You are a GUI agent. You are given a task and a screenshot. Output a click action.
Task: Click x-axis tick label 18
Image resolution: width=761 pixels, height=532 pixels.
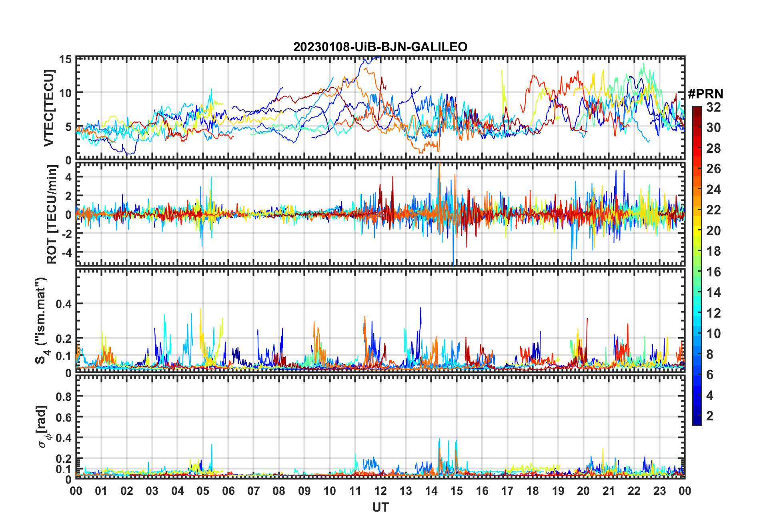(533, 491)
